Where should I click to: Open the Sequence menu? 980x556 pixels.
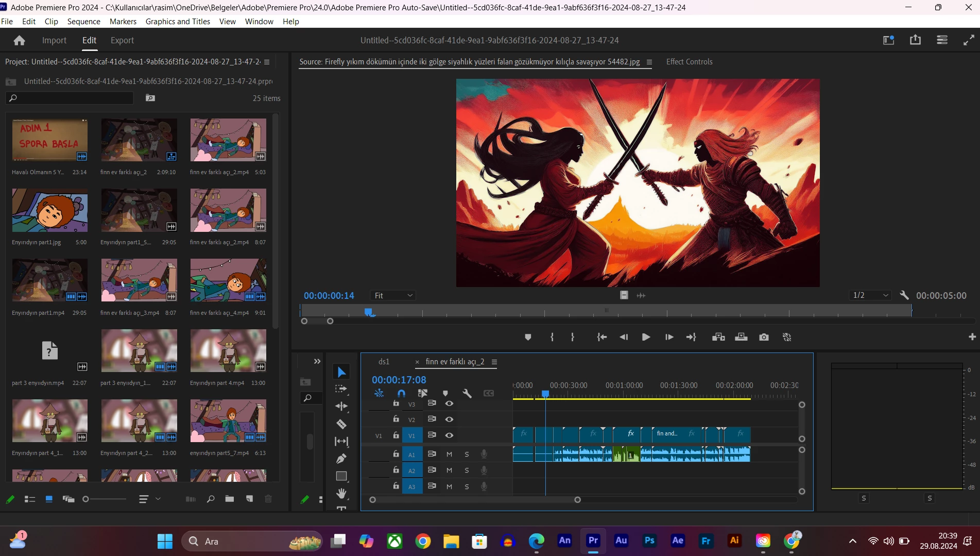(84, 21)
